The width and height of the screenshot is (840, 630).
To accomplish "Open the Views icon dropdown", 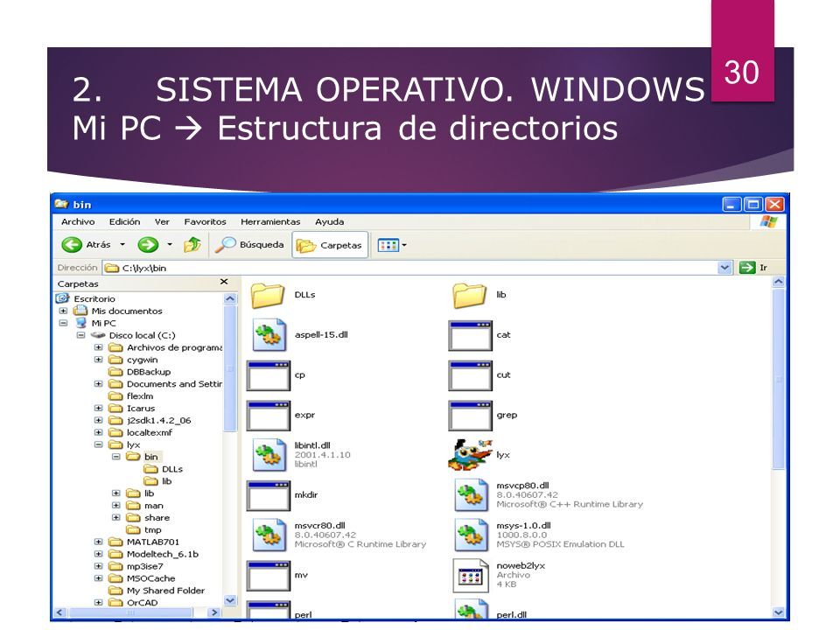I will 392,245.
